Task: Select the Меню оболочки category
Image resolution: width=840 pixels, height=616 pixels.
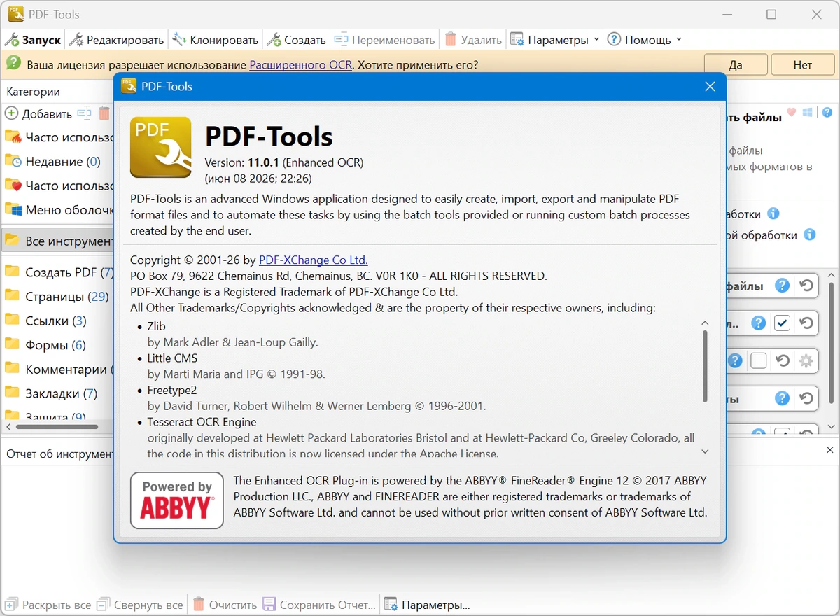Action: point(58,209)
